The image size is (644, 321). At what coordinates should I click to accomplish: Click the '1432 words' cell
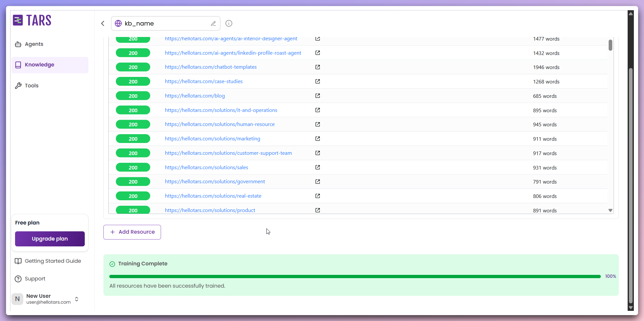tap(546, 53)
